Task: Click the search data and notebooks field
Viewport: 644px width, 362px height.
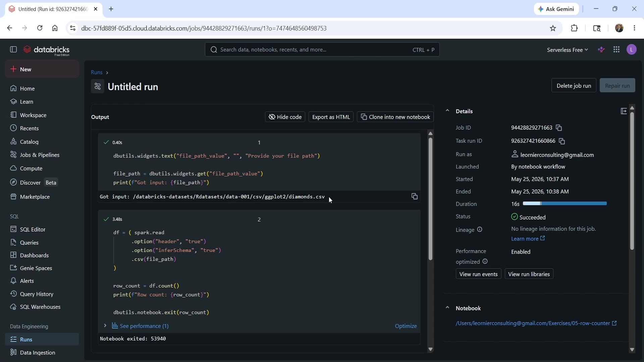Action: click(x=322, y=50)
